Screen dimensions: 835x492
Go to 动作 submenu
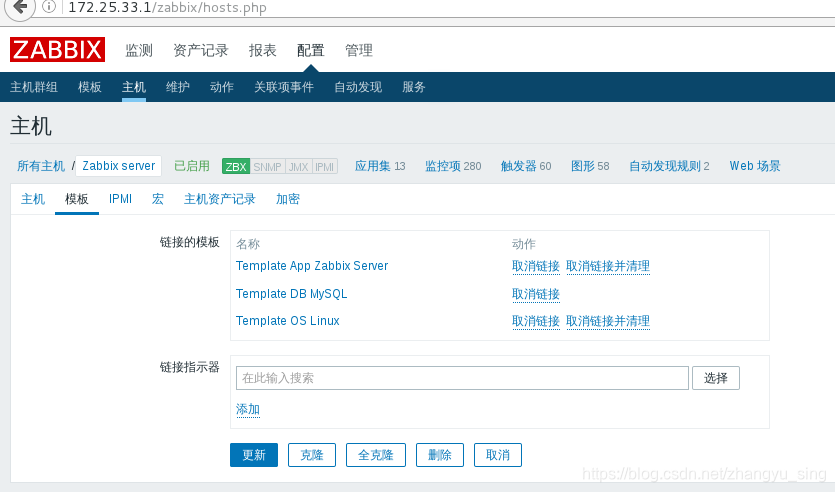click(222, 87)
